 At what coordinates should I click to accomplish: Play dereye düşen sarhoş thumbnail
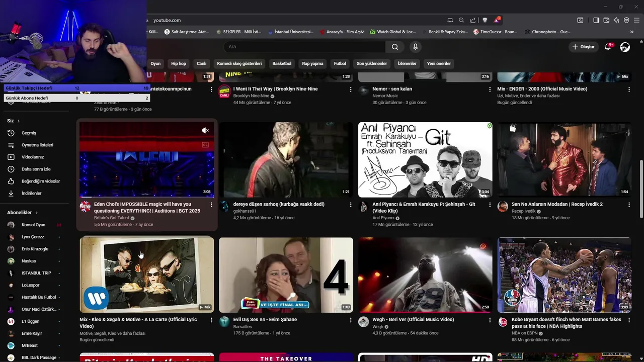286,159
